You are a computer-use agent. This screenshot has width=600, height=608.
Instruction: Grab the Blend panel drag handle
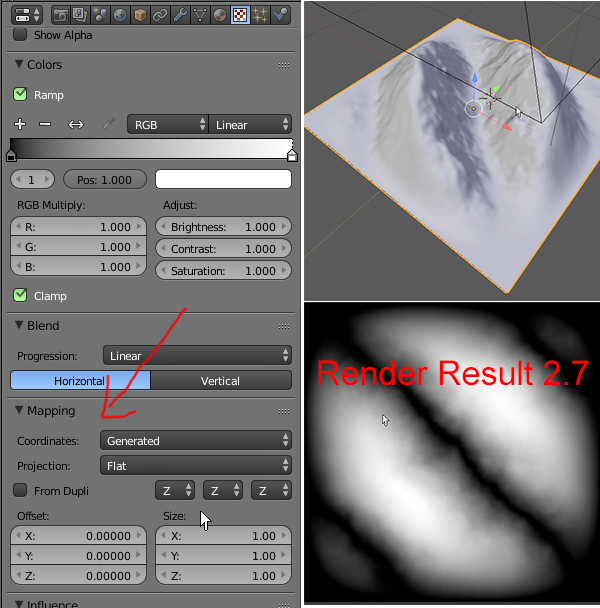click(x=284, y=326)
